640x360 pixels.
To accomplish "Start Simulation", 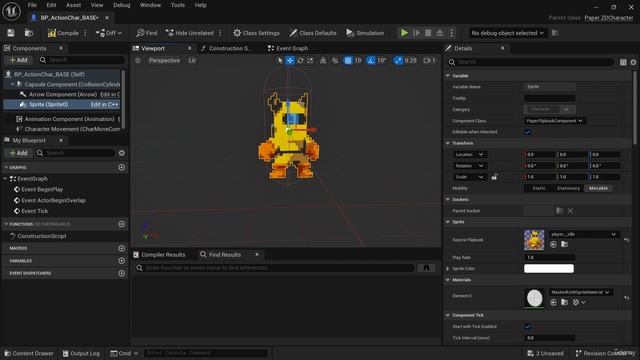I will pyautogui.click(x=365, y=33).
